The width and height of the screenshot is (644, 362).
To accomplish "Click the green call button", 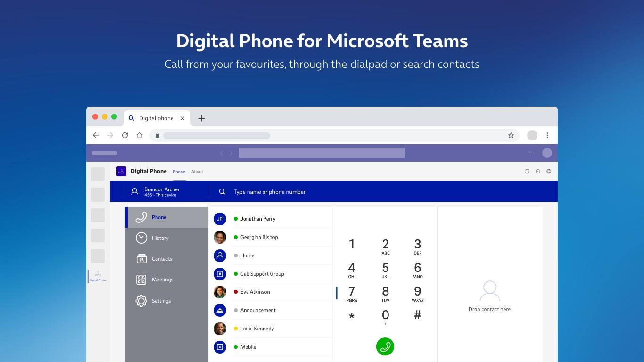I will (x=385, y=346).
